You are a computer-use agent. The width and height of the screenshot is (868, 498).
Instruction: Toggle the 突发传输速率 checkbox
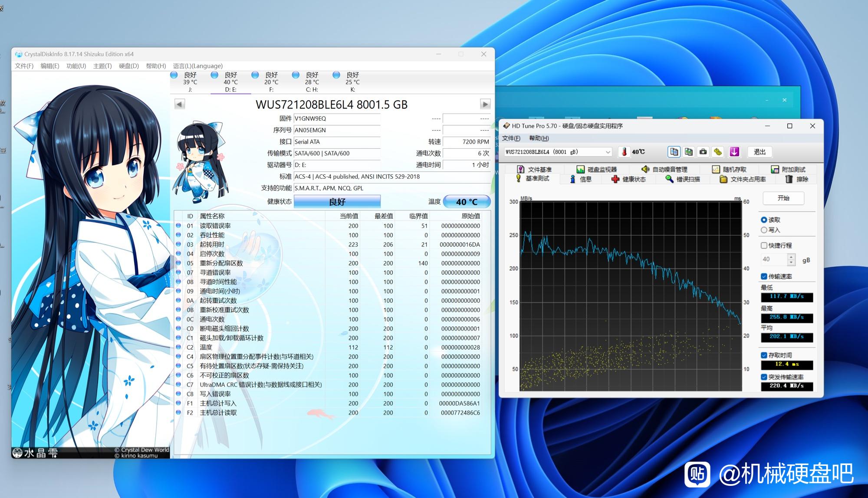click(764, 377)
